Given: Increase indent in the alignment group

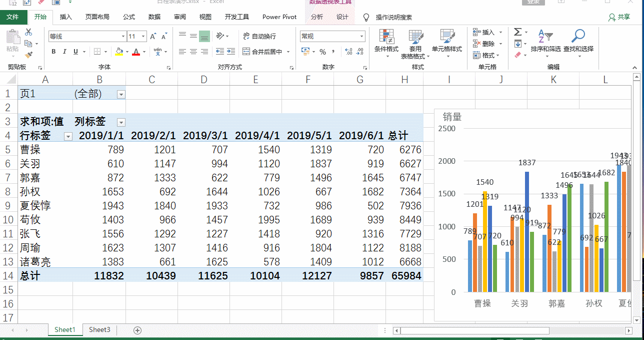Looking at the screenshot, I should [230, 52].
